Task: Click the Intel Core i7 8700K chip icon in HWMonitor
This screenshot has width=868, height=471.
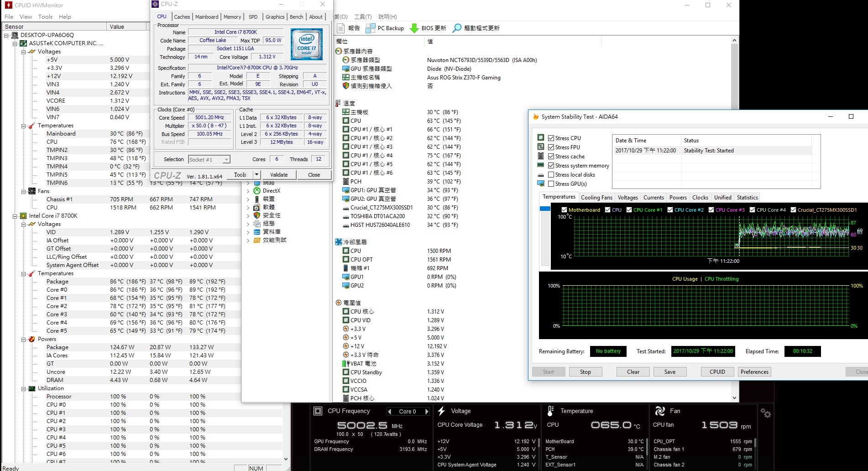Action: pos(23,216)
